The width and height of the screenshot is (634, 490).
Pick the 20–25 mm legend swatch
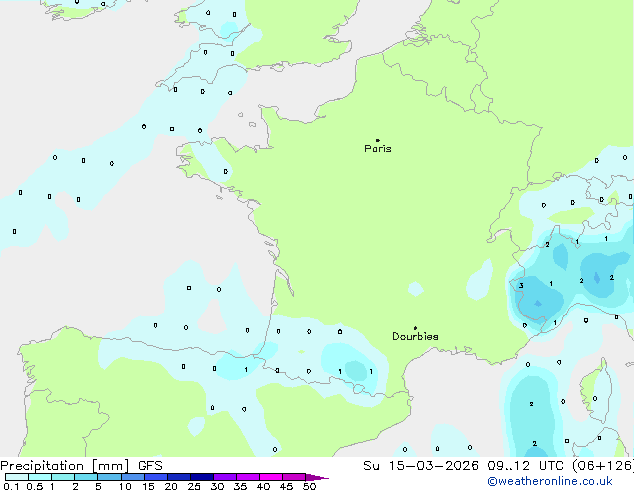(179, 477)
